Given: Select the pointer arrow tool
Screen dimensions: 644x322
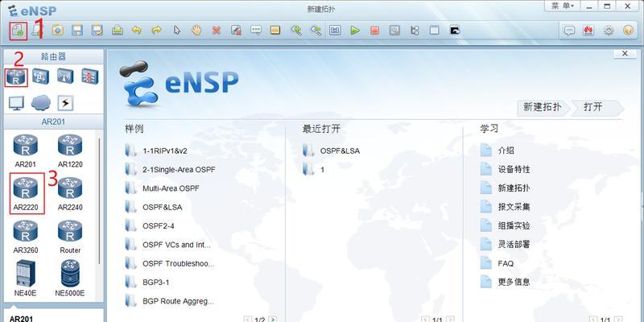Looking at the screenshot, I should (176, 31).
